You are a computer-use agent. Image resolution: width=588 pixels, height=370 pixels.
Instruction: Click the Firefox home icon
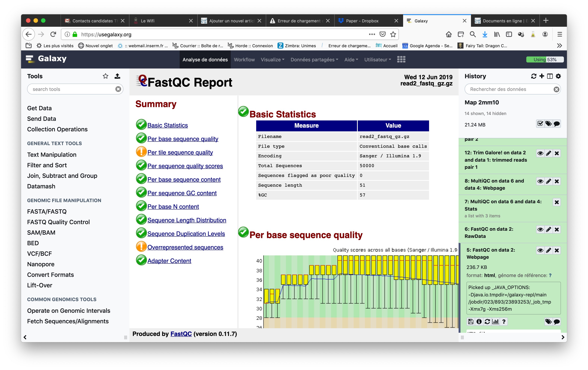(x=449, y=34)
